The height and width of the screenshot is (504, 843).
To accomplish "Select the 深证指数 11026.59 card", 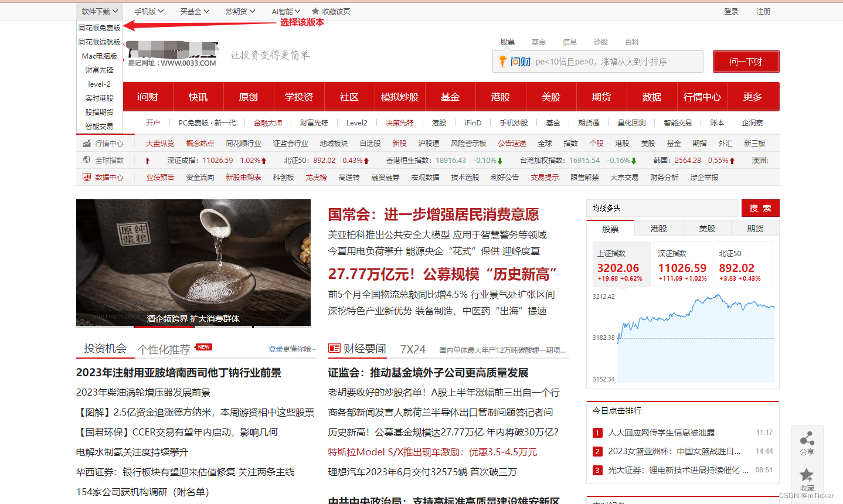I will [x=682, y=264].
